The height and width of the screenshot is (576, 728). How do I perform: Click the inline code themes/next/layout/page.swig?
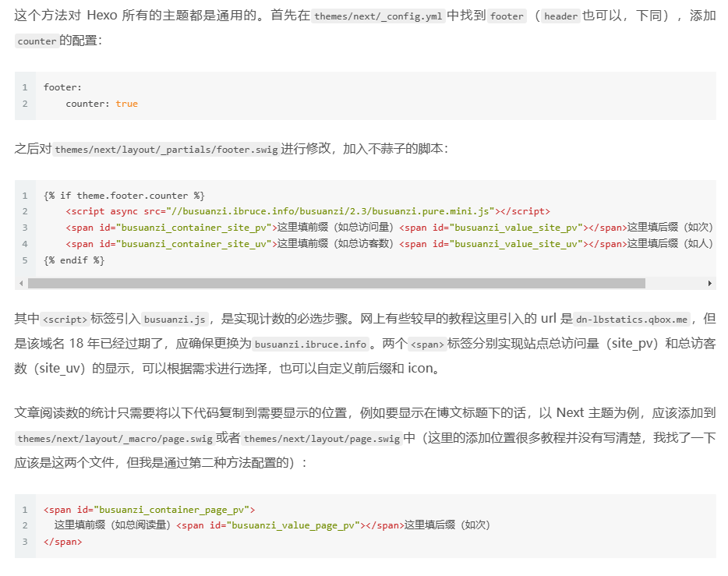pos(322,439)
